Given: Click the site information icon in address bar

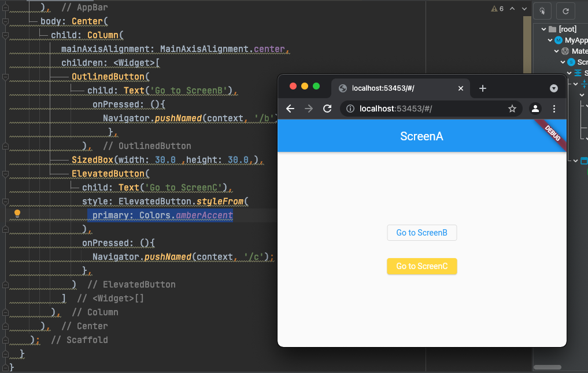Looking at the screenshot, I should 350,109.
